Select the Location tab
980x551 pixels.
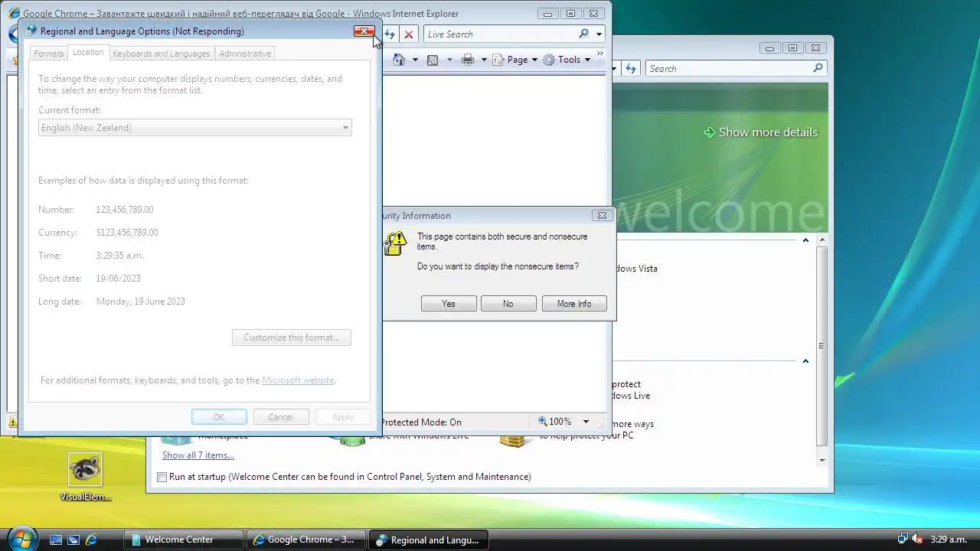pos(88,52)
